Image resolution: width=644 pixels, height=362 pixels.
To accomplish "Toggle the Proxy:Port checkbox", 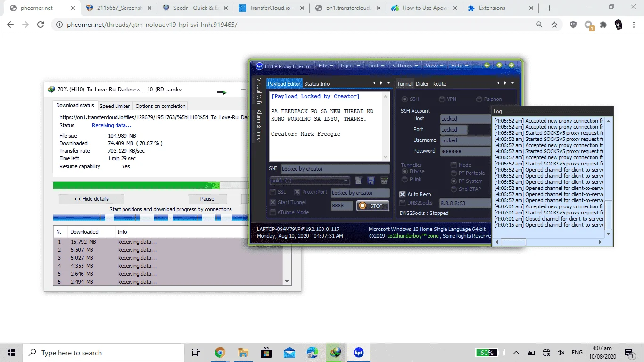I will (297, 192).
